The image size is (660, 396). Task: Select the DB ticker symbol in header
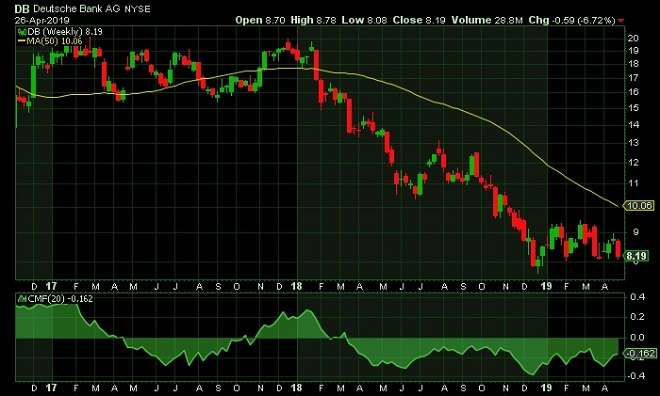coord(22,8)
